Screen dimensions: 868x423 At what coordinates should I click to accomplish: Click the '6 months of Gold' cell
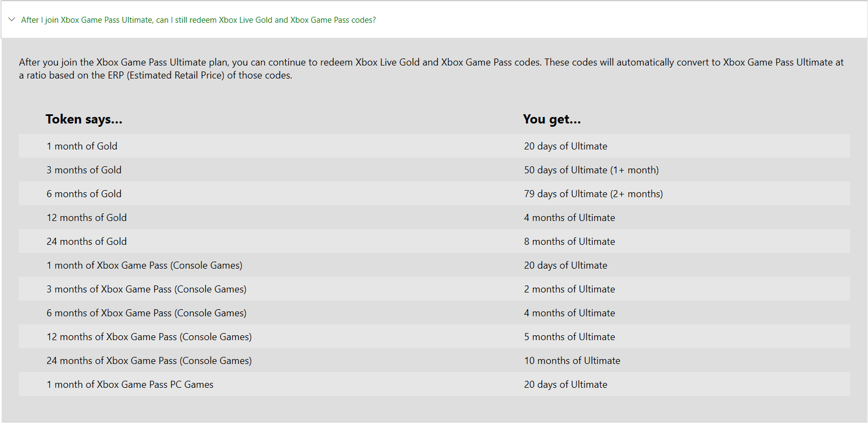(84, 194)
